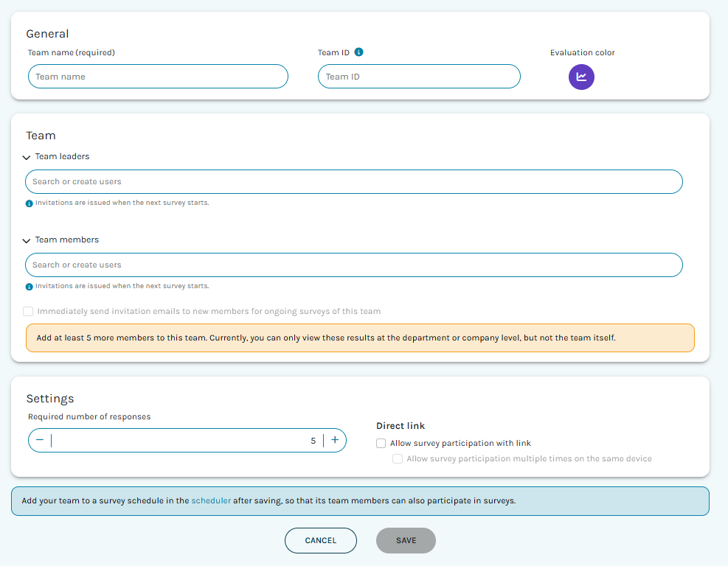Image resolution: width=728 pixels, height=566 pixels.
Task: Click the Direct link heading
Action: [401, 426]
